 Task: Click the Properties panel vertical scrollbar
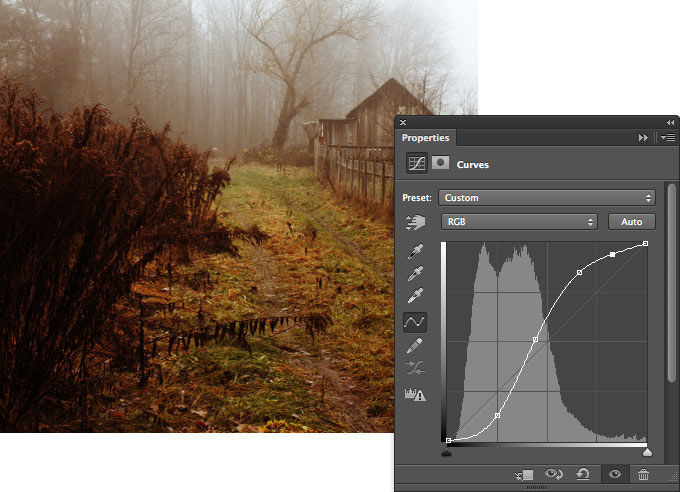672,283
